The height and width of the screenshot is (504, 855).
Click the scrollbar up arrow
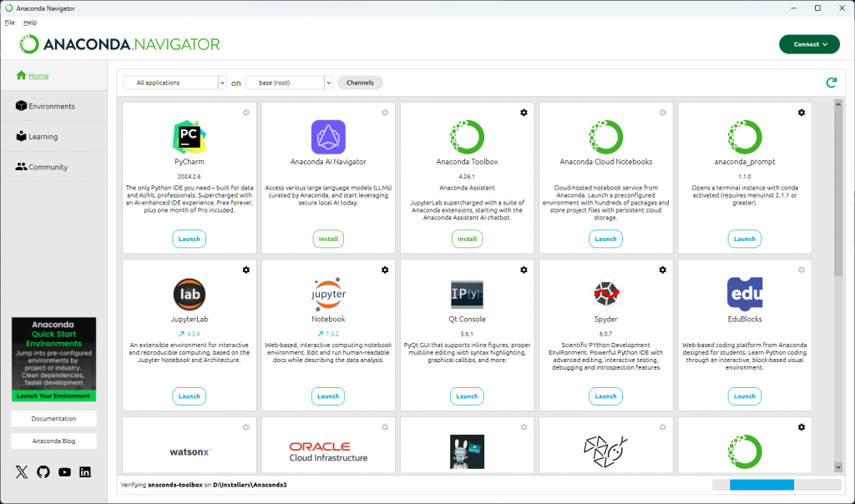click(x=838, y=104)
